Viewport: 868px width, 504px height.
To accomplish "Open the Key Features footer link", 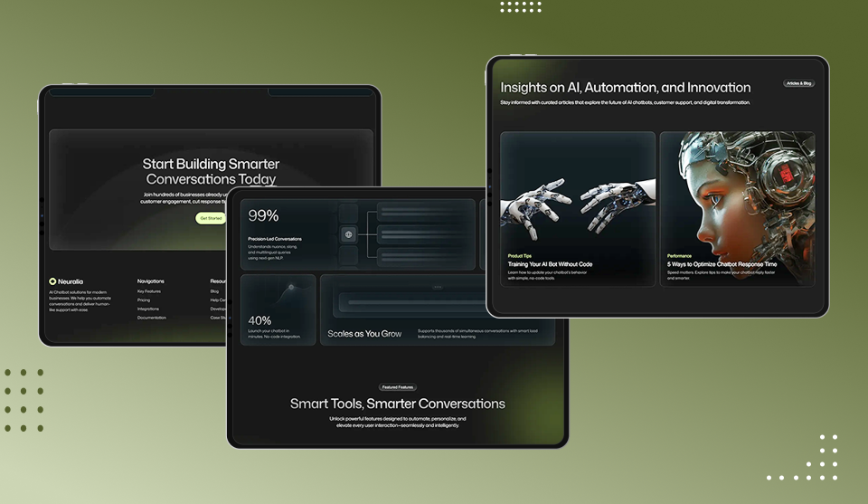I will [149, 291].
